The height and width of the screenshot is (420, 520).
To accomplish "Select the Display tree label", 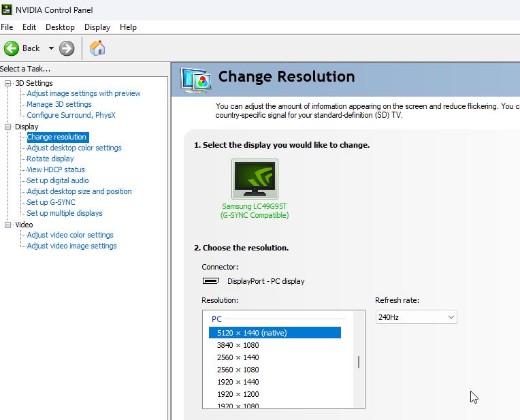I will tap(27, 127).
